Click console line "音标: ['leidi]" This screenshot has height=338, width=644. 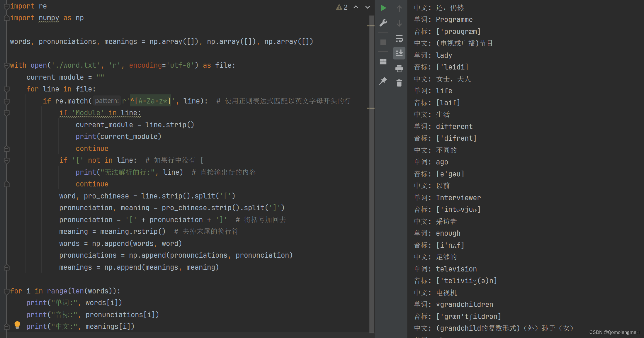tap(441, 67)
